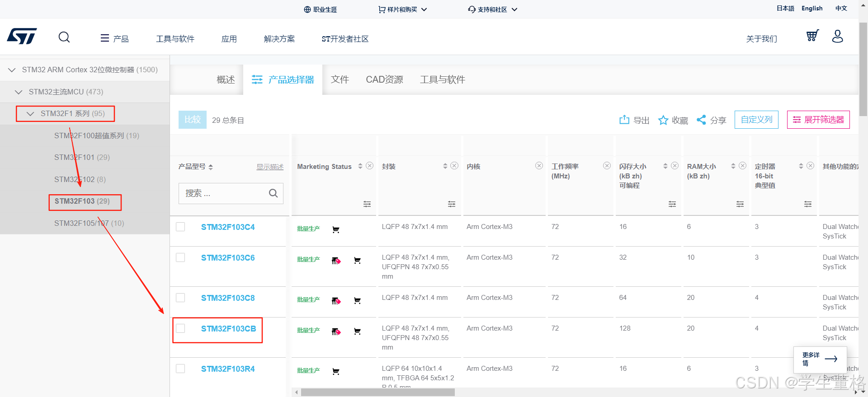Sort by 封装 column
868x397 pixels.
445,166
